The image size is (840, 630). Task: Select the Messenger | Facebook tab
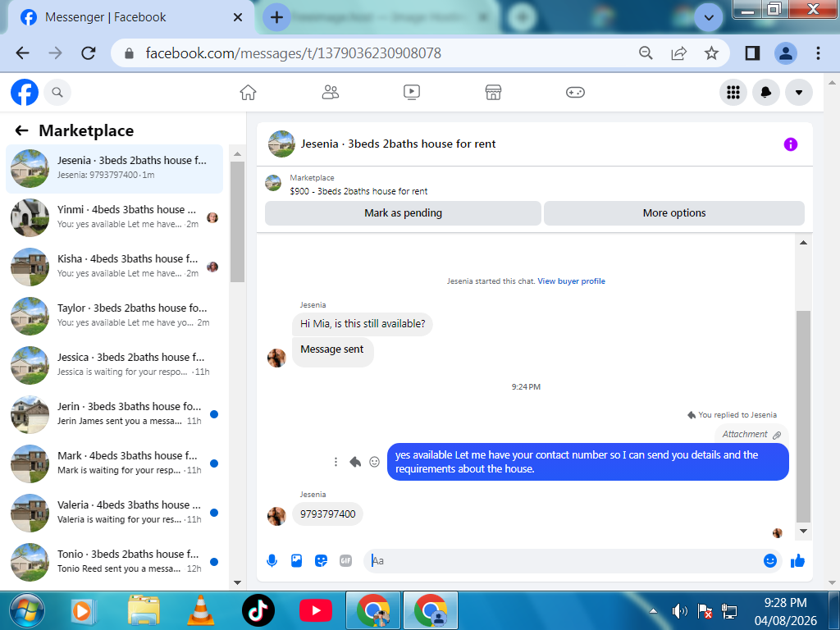point(130,17)
